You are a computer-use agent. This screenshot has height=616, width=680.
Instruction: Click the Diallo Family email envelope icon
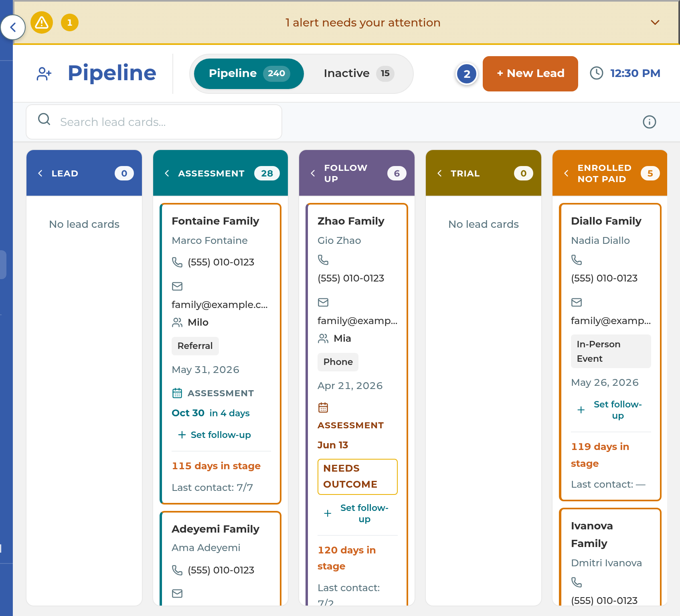[577, 302]
